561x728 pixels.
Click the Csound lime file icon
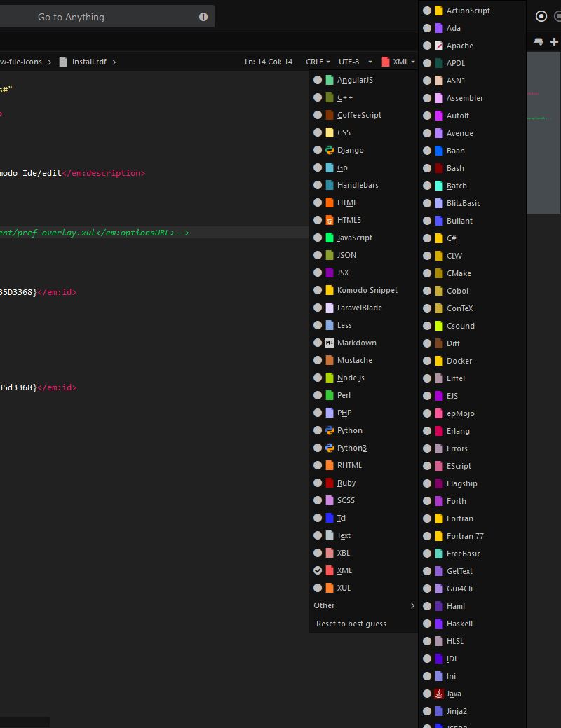click(x=439, y=326)
